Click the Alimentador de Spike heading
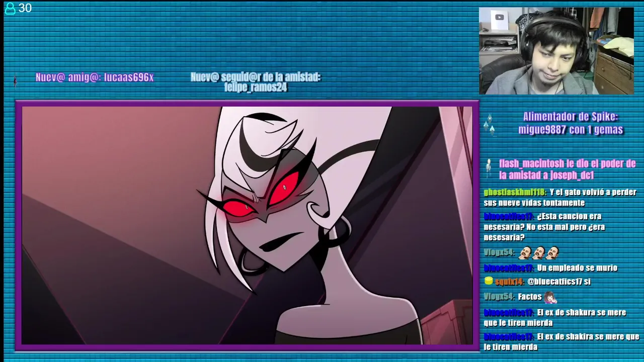This screenshot has width=644, height=362. click(571, 117)
